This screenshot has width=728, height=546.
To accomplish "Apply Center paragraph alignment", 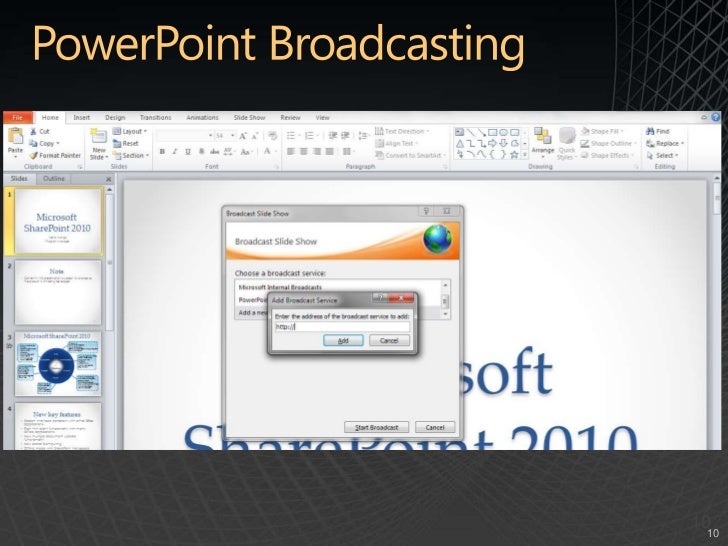I will point(304,151).
